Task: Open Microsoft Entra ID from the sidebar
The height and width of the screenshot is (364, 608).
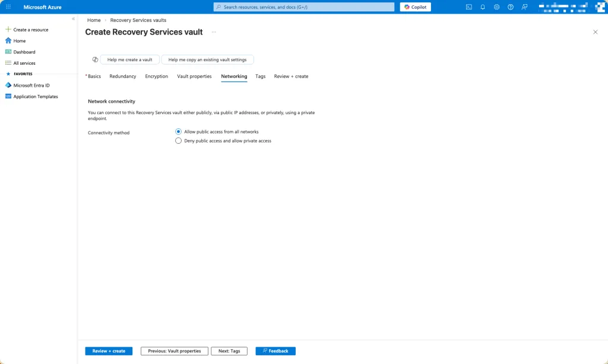Action: (31, 85)
